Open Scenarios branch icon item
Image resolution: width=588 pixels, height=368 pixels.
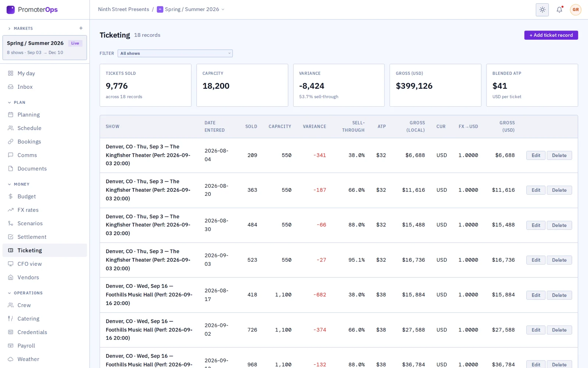[11, 223]
